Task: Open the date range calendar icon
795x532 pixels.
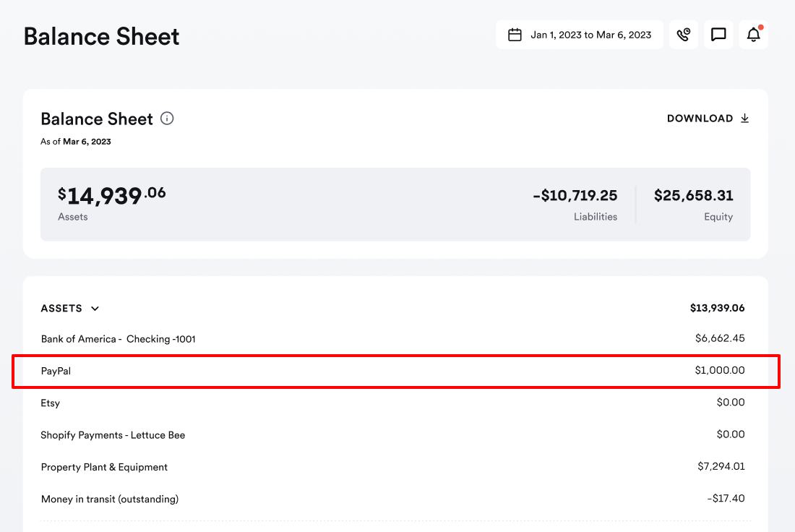Action: coord(516,34)
